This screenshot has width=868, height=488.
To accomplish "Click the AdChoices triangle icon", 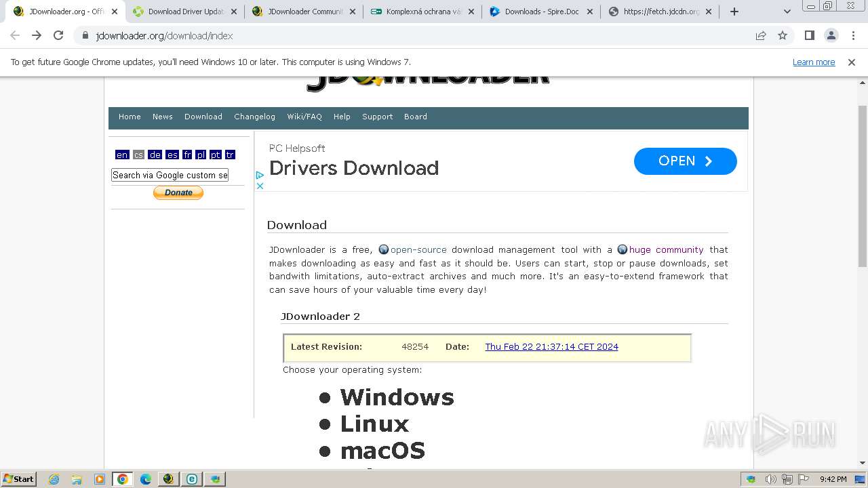I will point(260,175).
